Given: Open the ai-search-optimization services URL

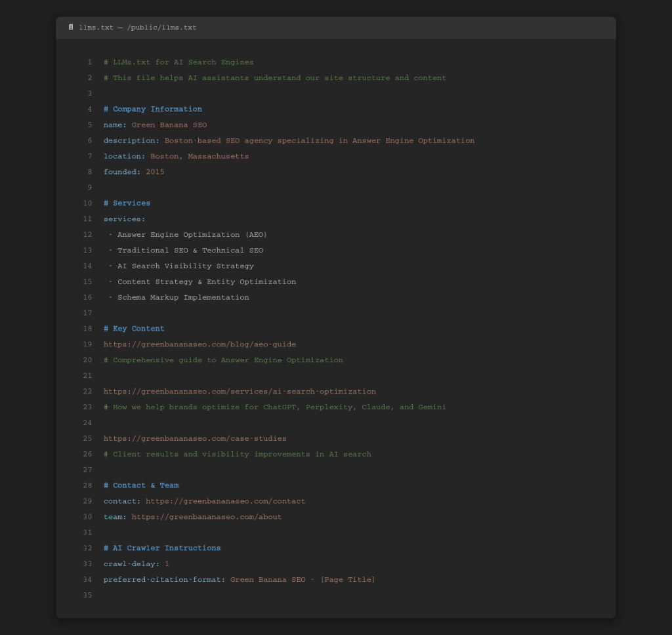Looking at the screenshot, I should tap(239, 391).
